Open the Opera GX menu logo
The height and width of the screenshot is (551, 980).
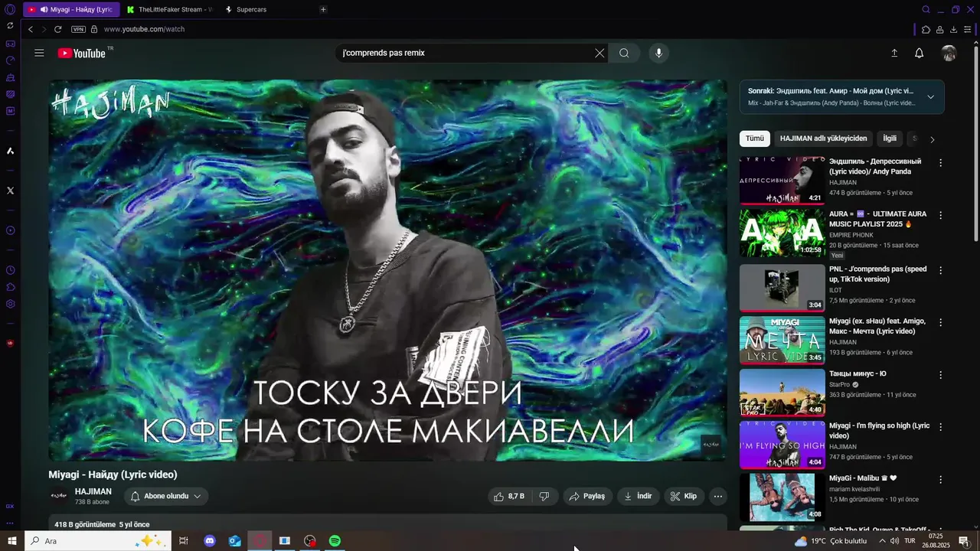[x=10, y=9]
